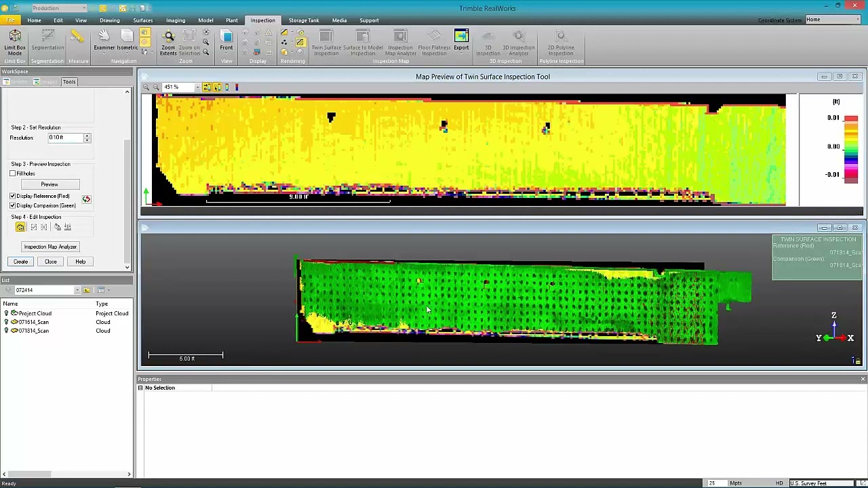Image resolution: width=868 pixels, height=488 pixels.
Task: Select first Edit Inspection polygon tool
Action: (x=20, y=228)
